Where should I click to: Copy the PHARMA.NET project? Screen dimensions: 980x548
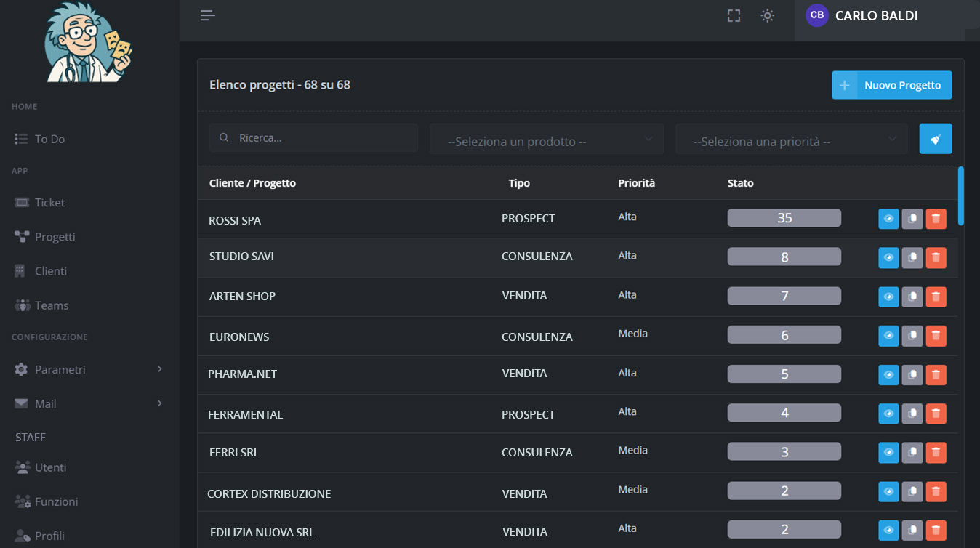912,374
